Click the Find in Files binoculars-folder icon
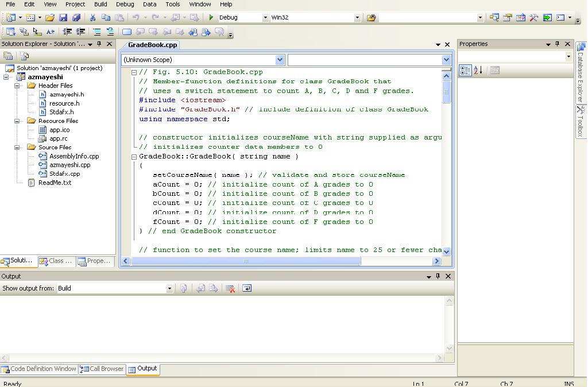This screenshot has width=588, height=387. 372,17
